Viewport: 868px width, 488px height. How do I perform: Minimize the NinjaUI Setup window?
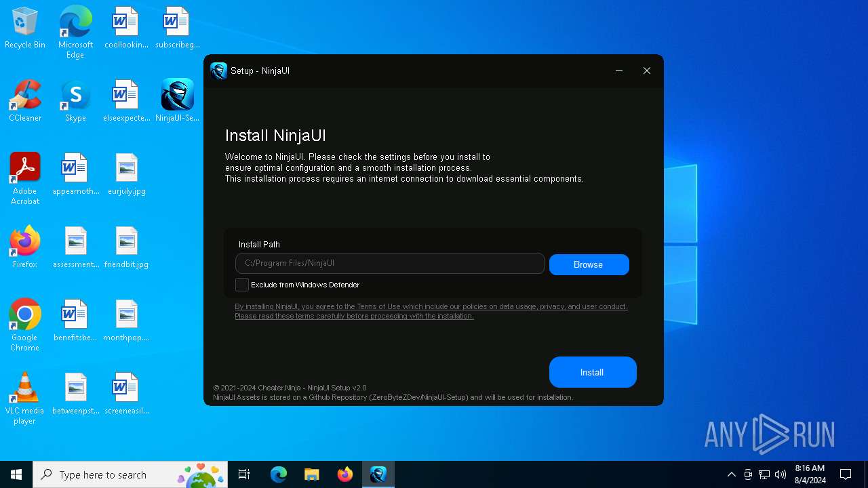point(619,70)
